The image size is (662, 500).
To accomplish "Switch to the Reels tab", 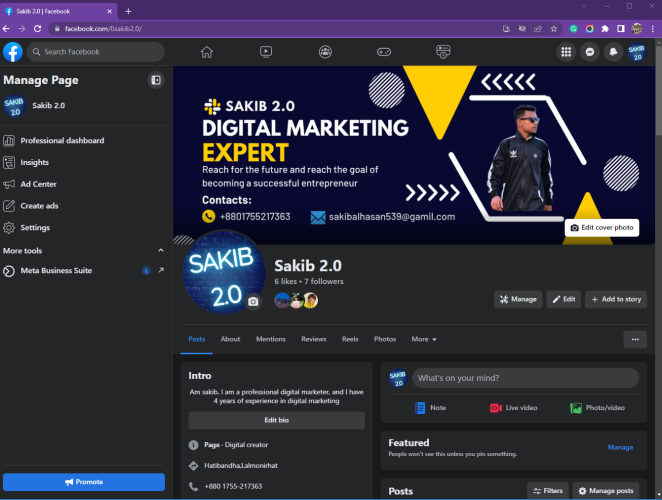I will (350, 339).
